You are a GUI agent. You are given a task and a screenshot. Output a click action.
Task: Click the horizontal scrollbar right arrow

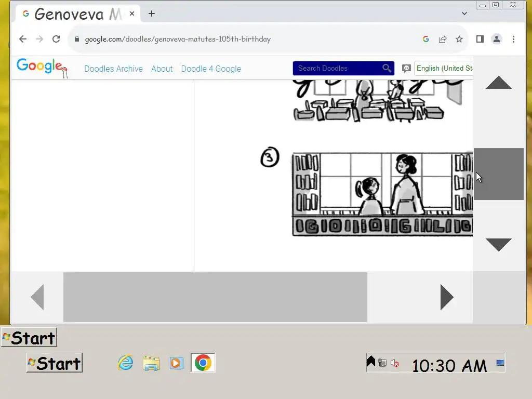pos(447,297)
